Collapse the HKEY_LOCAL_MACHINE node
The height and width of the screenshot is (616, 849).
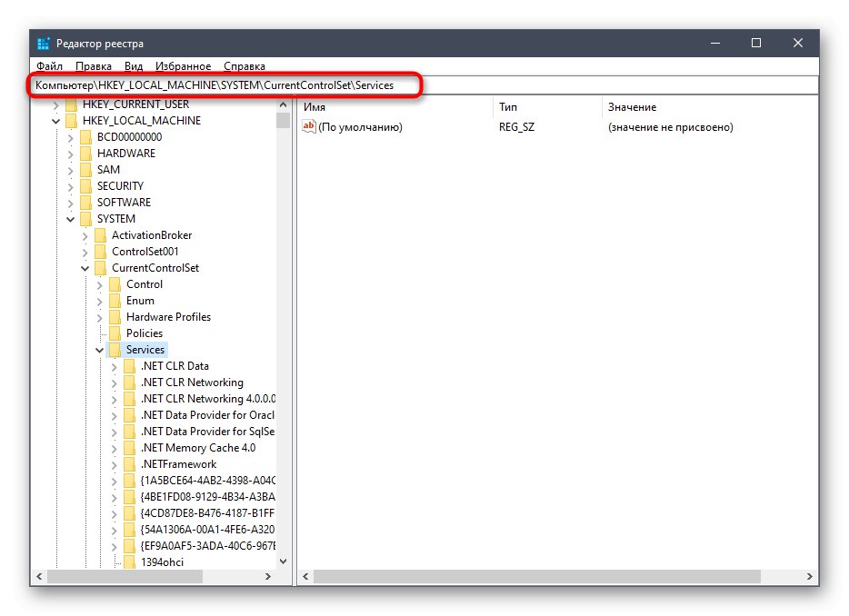(x=55, y=121)
